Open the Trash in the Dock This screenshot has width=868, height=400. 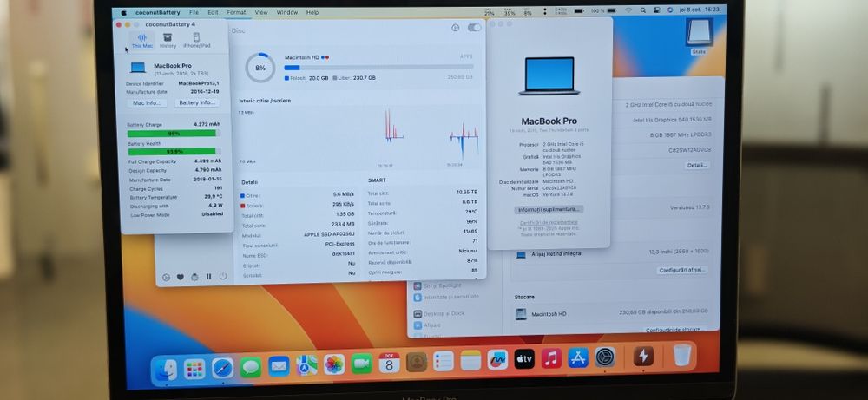[682, 355]
